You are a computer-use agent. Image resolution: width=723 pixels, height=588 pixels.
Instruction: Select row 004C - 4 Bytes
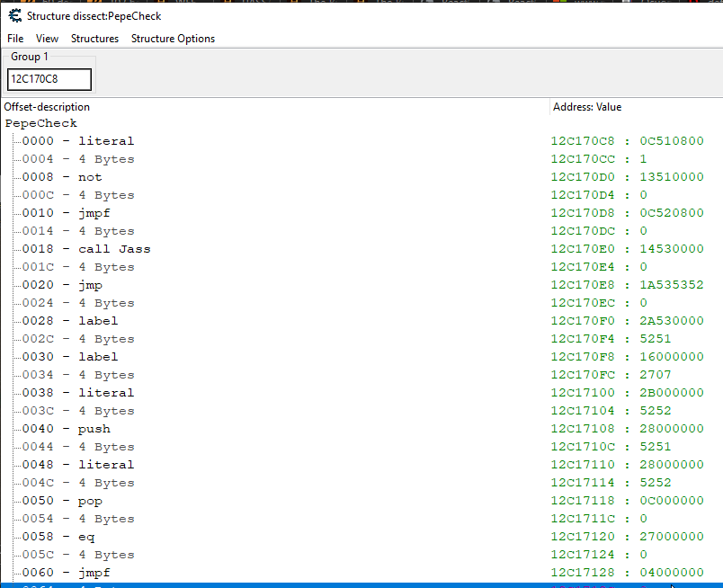pyautogui.click(x=78, y=483)
